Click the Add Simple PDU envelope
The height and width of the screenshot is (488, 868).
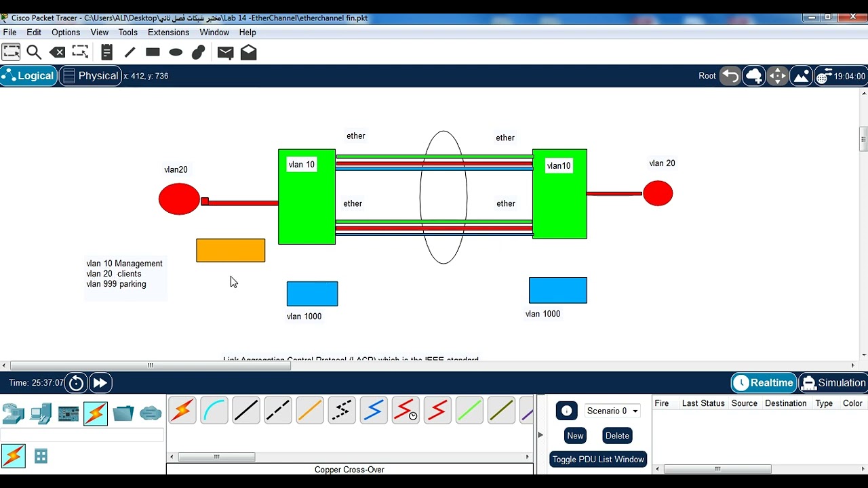click(225, 52)
